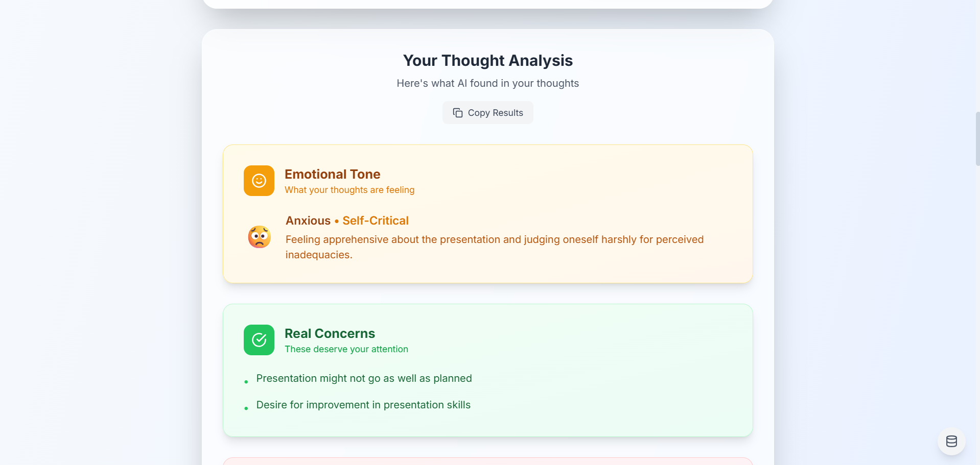Click the Your Thought Analysis title
This screenshot has width=980, height=465.
tap(487, 60)
